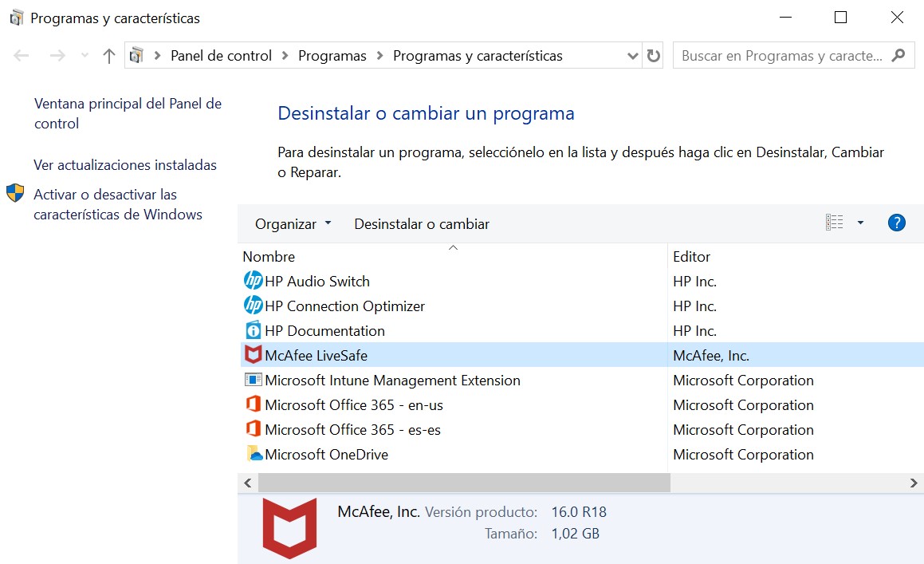Maximize the Programas y características window
The width and height of the screenshot is (924, 564).
pos(840,18)
